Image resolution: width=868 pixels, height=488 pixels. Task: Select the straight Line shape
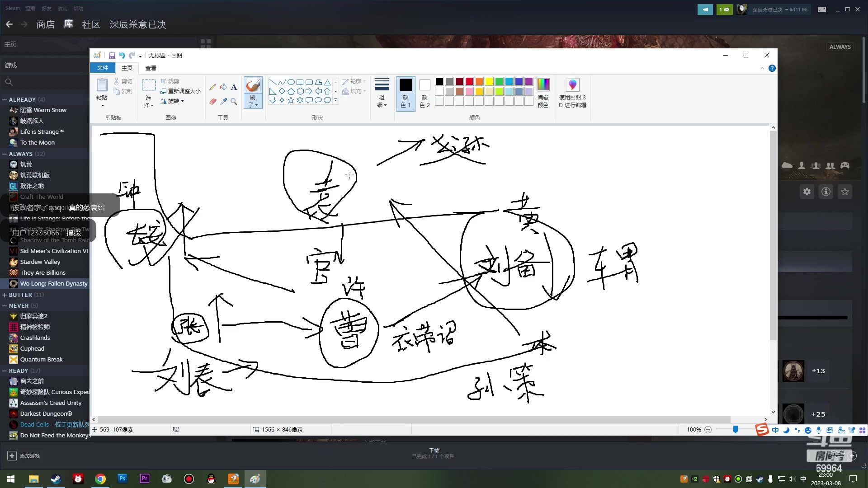pyautogui.click(x=273, y=82)
